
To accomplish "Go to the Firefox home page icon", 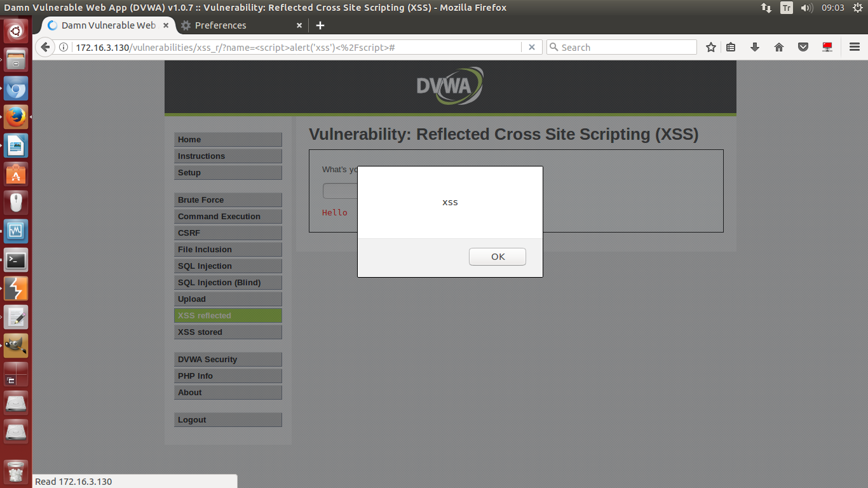I will click(779, 47).
